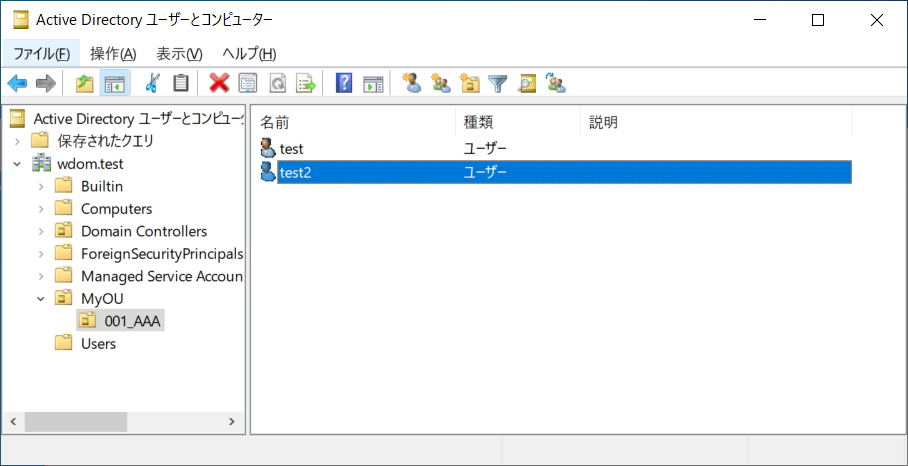
Task: Go back with the blue left arrow
Action: tap(17, 83)
